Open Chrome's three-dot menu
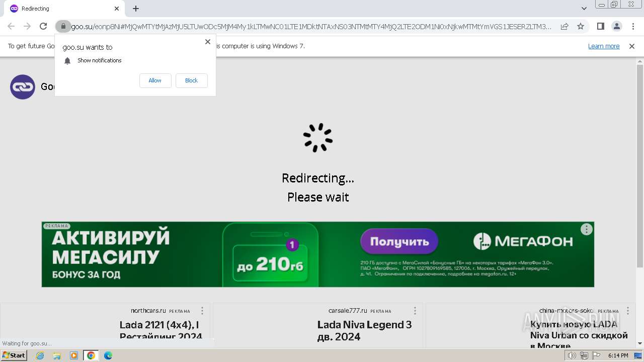This screenshot has width=644, height=362. tap(632, 26)
